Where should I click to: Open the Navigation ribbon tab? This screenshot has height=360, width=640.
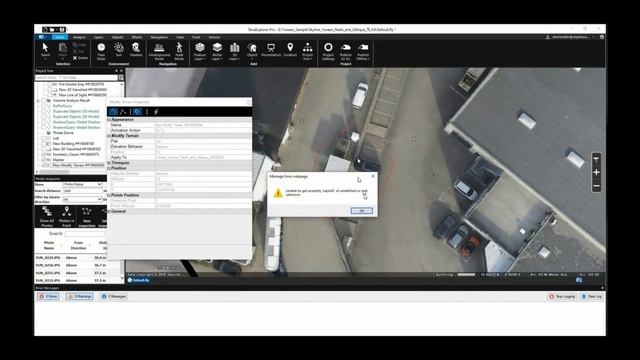(x=159, y=37)
